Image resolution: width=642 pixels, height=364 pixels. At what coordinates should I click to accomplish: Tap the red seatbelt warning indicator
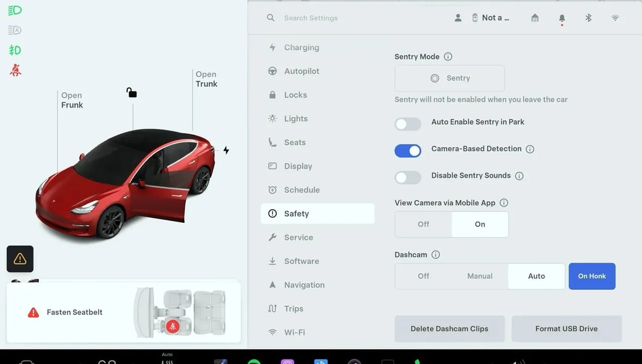coord(16,70)
